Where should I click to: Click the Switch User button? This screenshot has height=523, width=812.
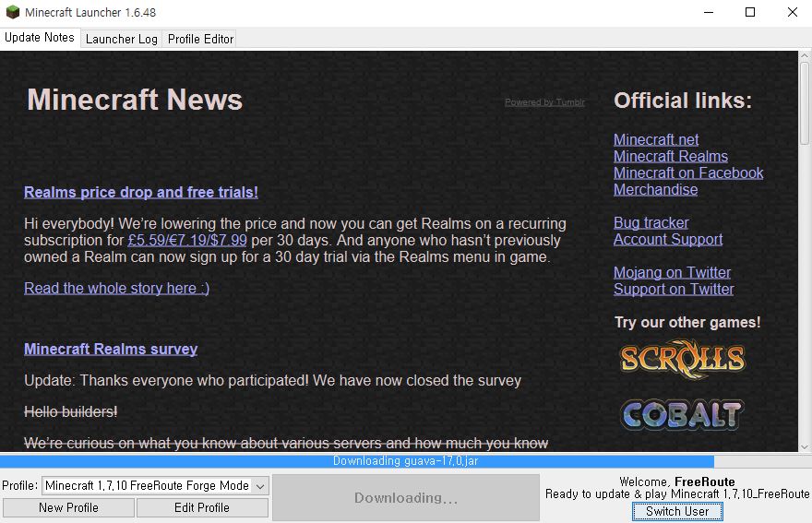pyautogui.click(x=677, y=512)
